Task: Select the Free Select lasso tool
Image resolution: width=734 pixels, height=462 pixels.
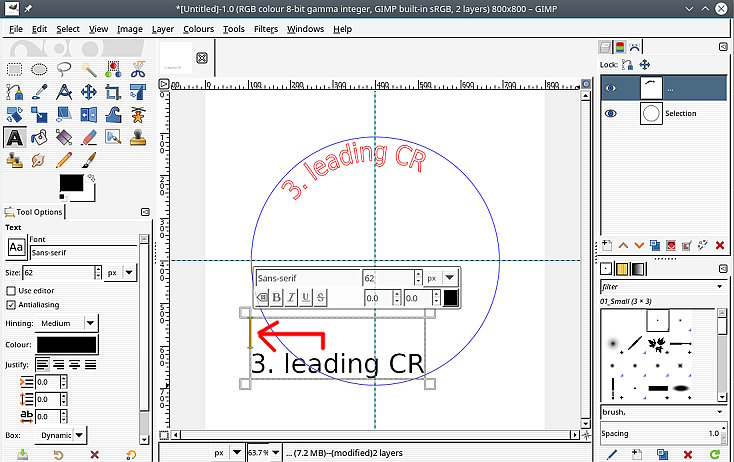Action: 64,69
